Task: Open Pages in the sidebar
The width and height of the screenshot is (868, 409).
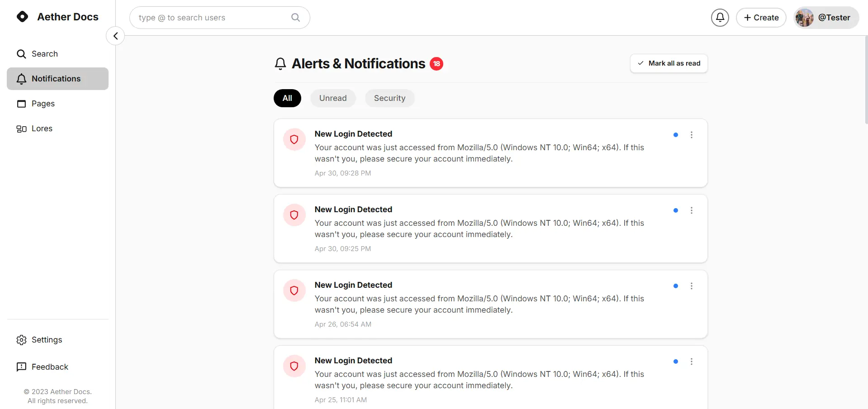Action: pyautogui.click(x=58, y=104)
